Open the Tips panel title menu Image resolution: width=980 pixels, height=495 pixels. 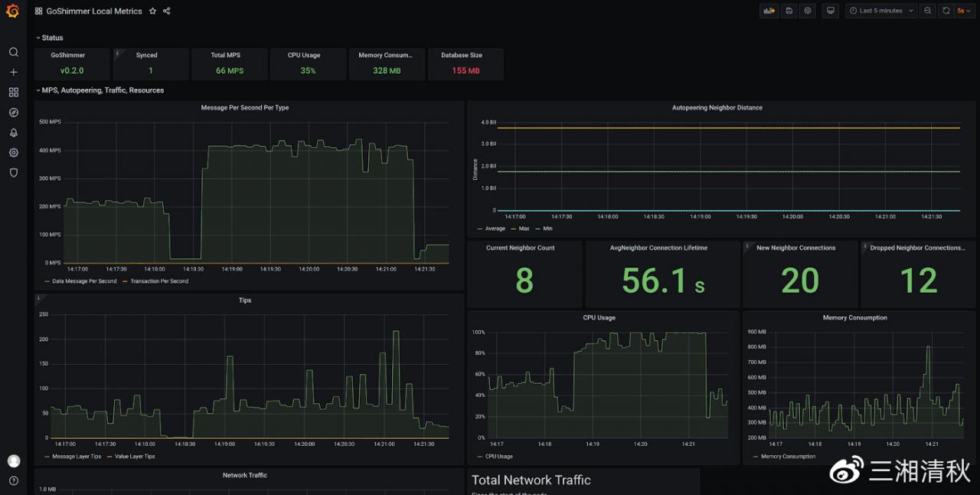coord(245,300)
